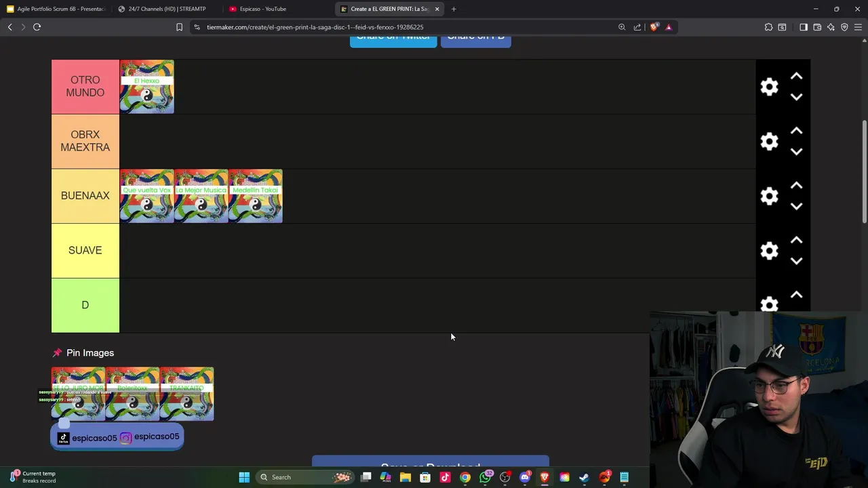Viewport: 868px width, 488px height.
Task: Move BUENAAX row up
Action: (x=796, y=186)
